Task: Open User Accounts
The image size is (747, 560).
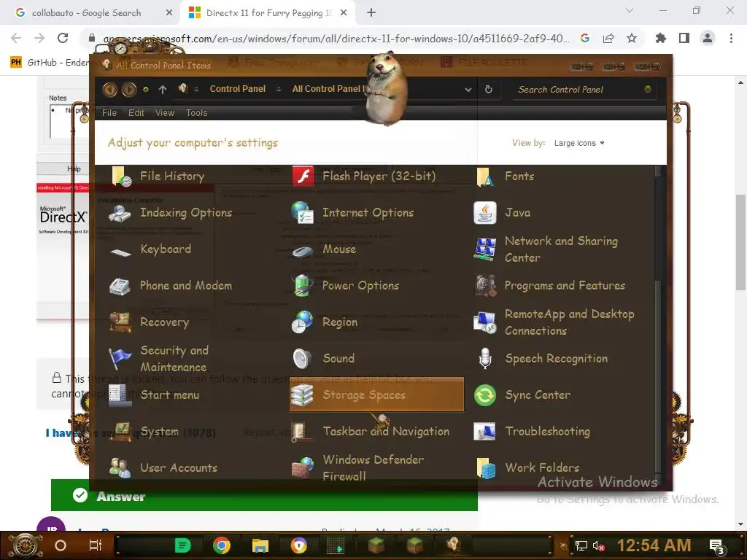Action: coord(163,468)
